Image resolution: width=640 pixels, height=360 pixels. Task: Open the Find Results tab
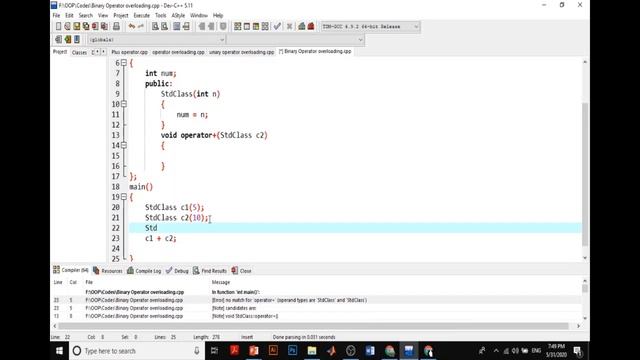pyautogui.click(x=210, y=271)
